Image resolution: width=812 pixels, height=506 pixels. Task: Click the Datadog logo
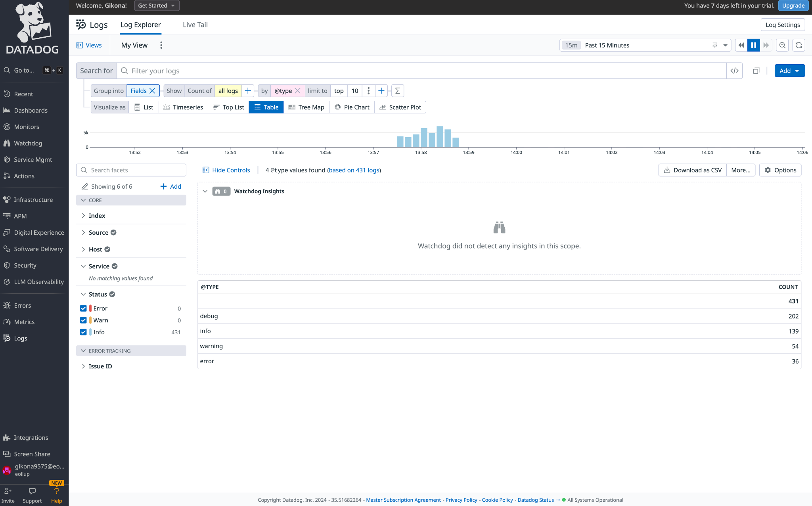[33, 28]
